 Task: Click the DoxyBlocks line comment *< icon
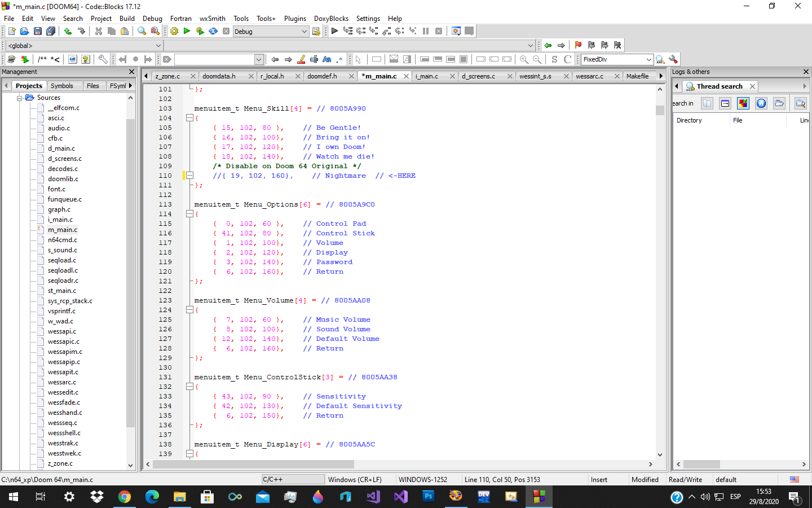(x=55, y=59)
